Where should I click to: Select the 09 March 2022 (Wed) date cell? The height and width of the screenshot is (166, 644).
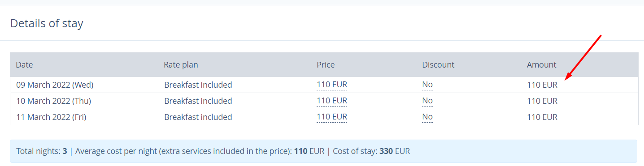(55, 85)
